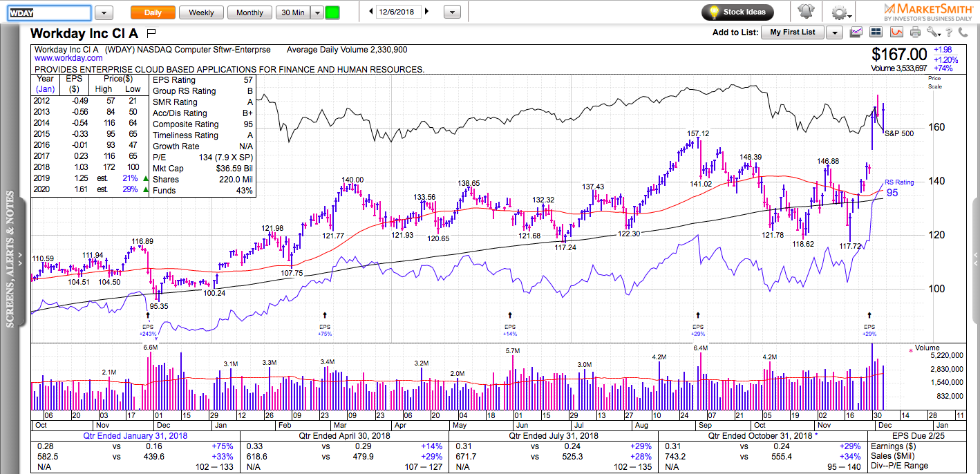The image size is (980, 474).
Task: Click the $167.00 price quote
Action: click(899, 55)
